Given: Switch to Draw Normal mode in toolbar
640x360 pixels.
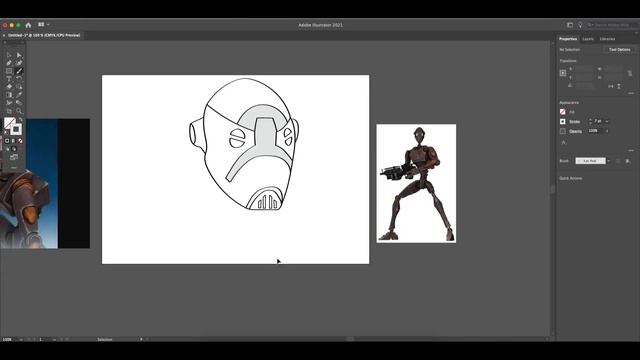Looking at the screenshot, I should pyautogui.click(x=7, y=149).
